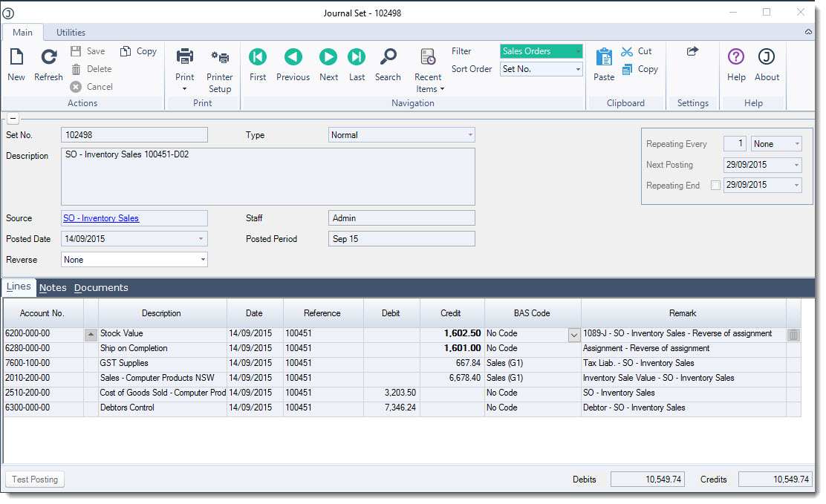This screenshot has height=504, width=826.
Task: Follow the SO - Inventory Sales source link
Action: coord(101,218)
